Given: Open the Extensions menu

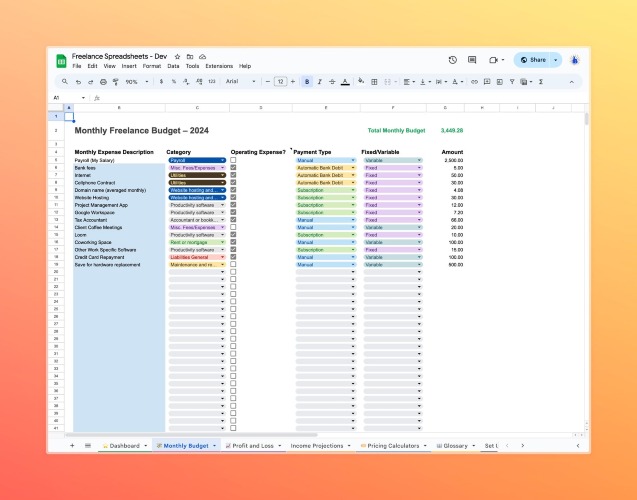Looking at the screenshot, I should click(x=219, y=66).
